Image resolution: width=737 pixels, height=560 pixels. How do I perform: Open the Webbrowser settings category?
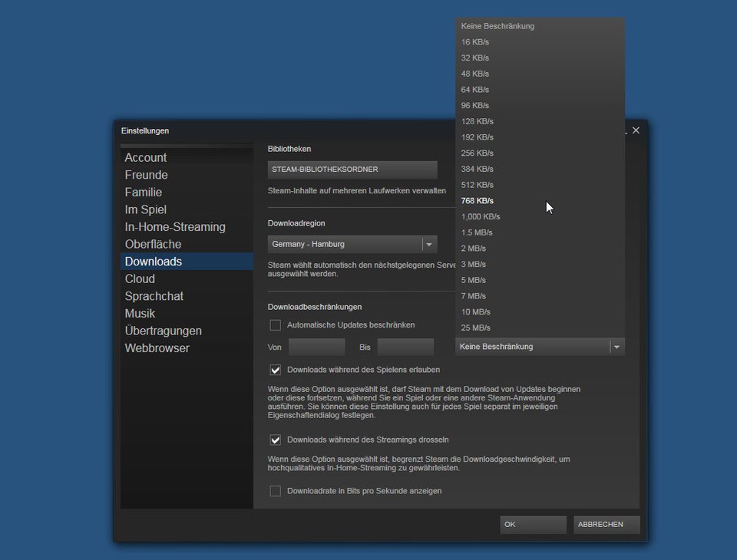187,348
